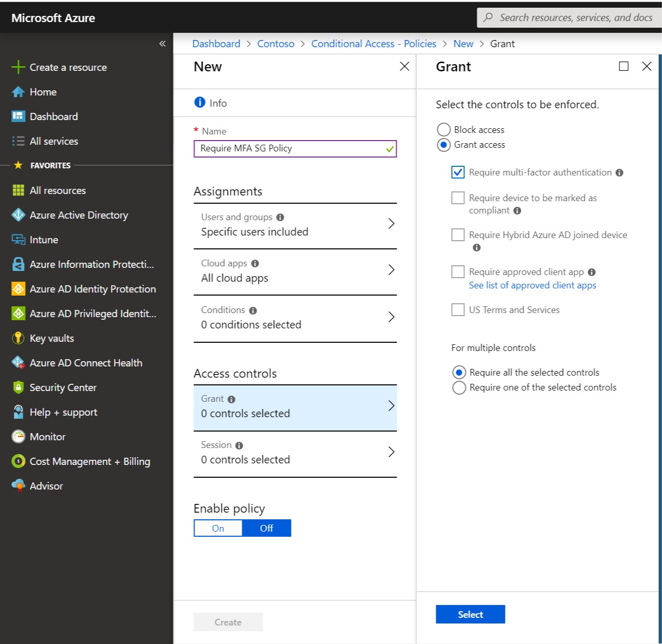Click the Microsoft Azure title

click(53, 18)
